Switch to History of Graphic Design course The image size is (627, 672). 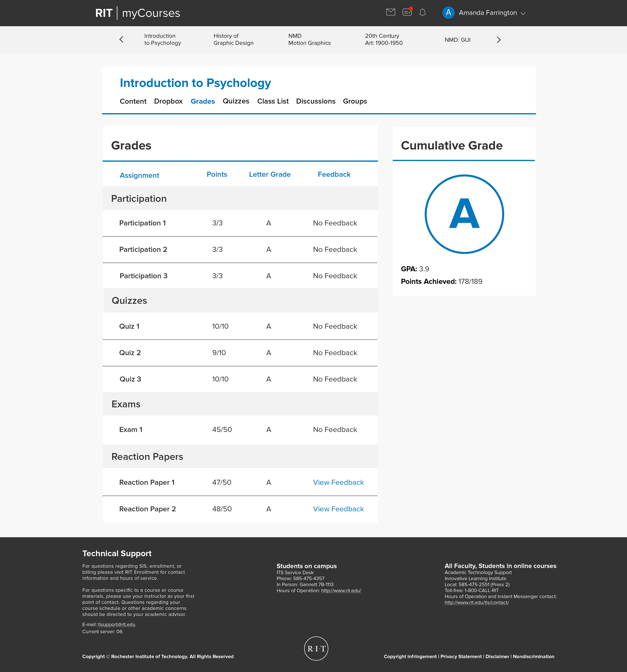point(233,40)
